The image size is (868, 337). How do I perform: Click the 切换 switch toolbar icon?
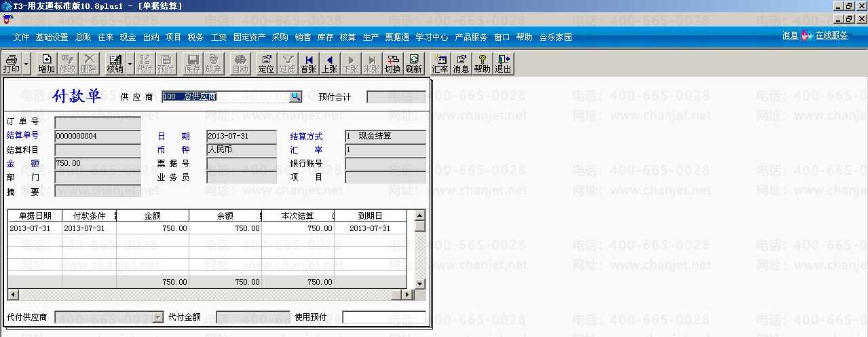392,64
